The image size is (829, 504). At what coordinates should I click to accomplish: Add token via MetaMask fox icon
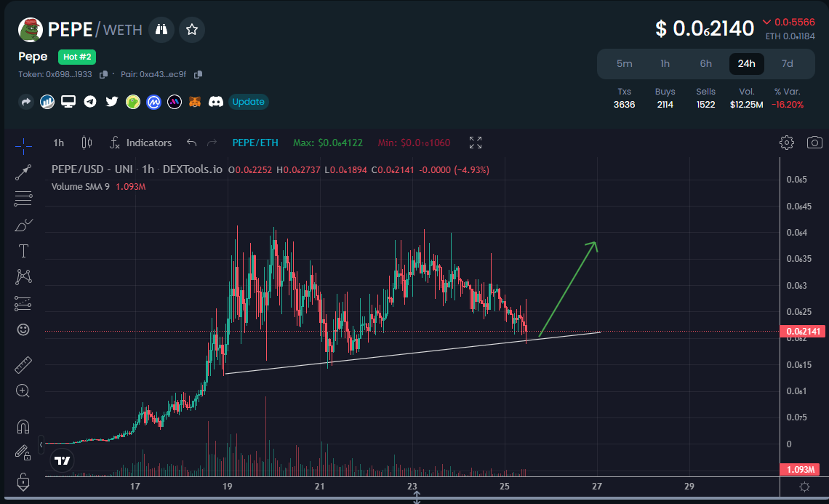tap(195, 102)
